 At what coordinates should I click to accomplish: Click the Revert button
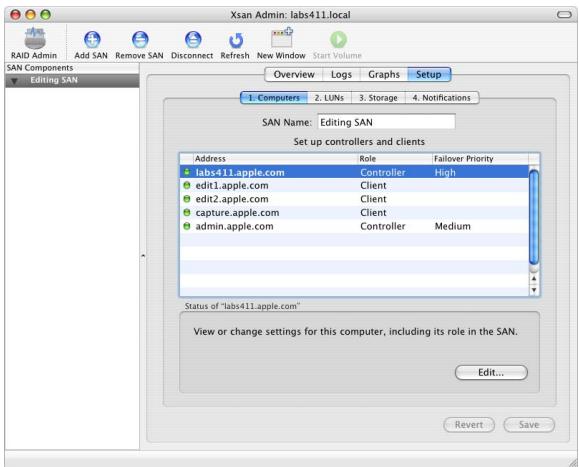click(469, 425)
